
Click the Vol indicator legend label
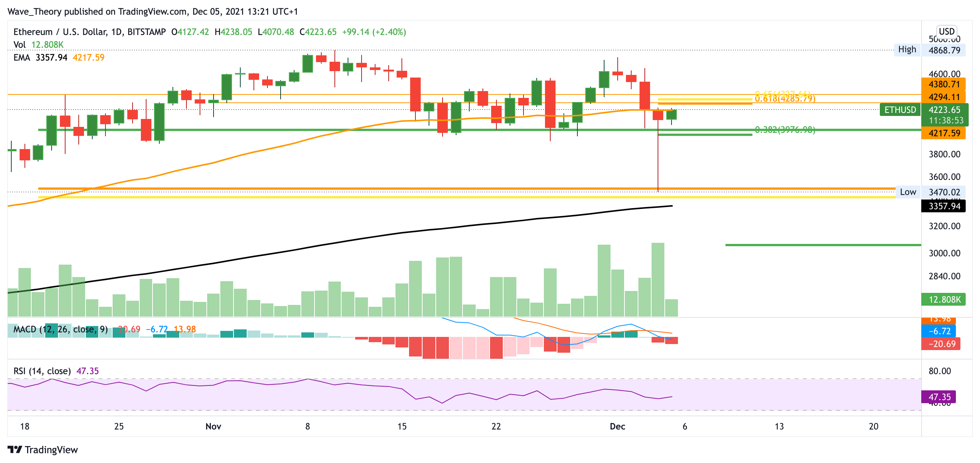[x=19, y=44]
